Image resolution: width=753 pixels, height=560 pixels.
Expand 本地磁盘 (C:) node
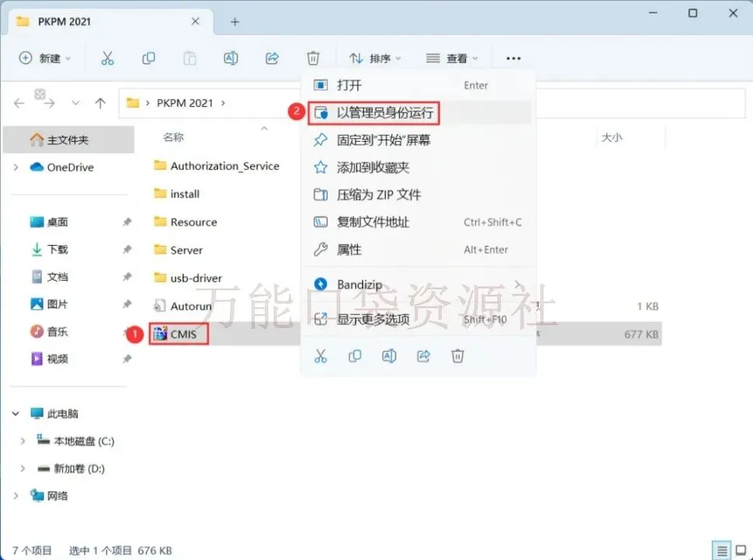point(23,441)
